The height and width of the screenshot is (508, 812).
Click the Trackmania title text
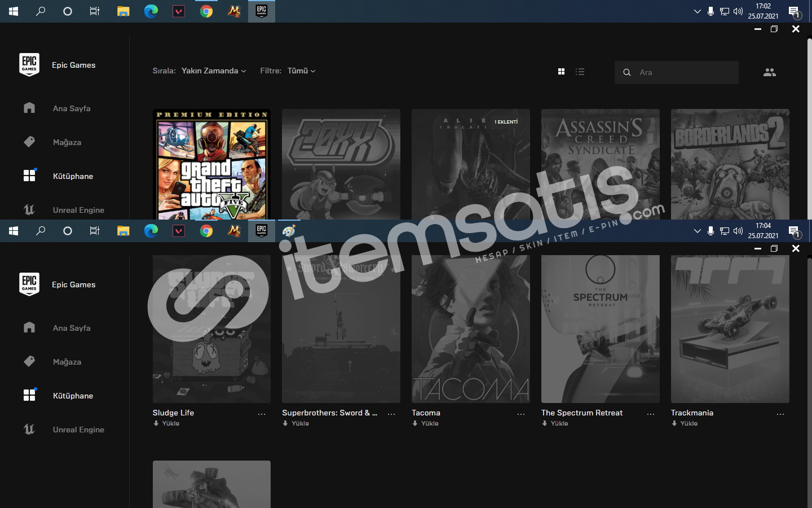click(692, 413)
